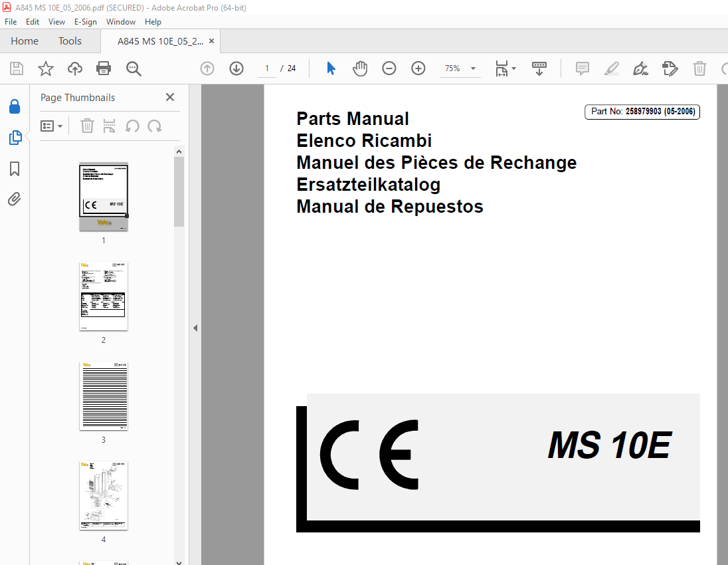728x565 pixels.
Task: Open the Attachments paperclip panel
Action: 15,199
